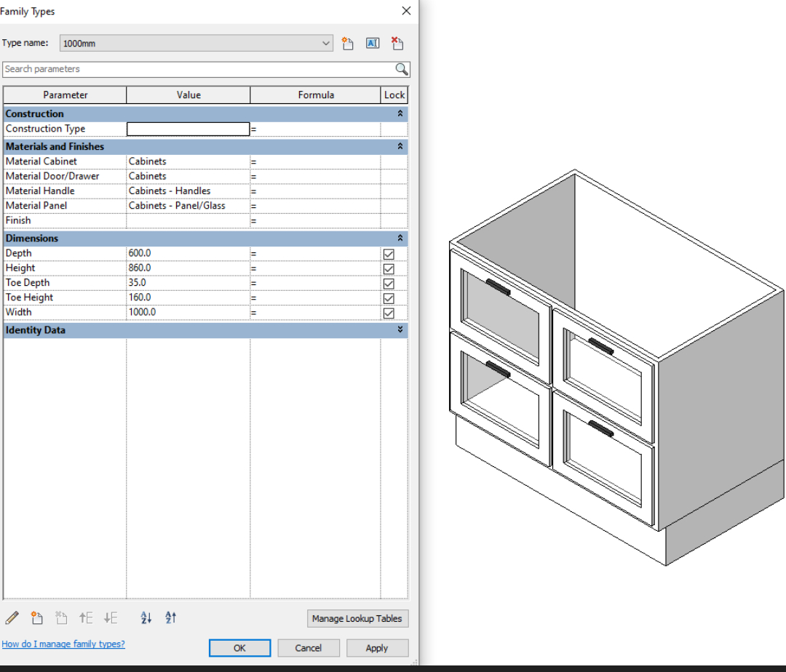Click the Move Parameter Down icon

(111, 618)
